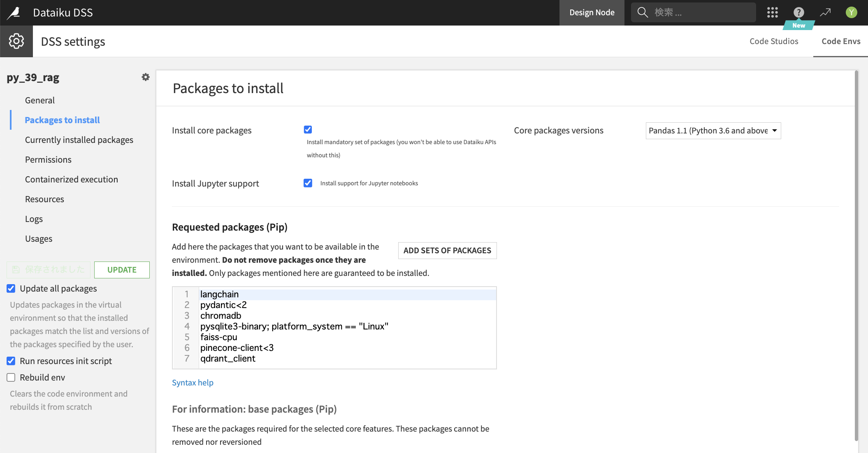Switch to the Code Studios tab
Viewport: 868px width, 453px height.
(773, 41)
